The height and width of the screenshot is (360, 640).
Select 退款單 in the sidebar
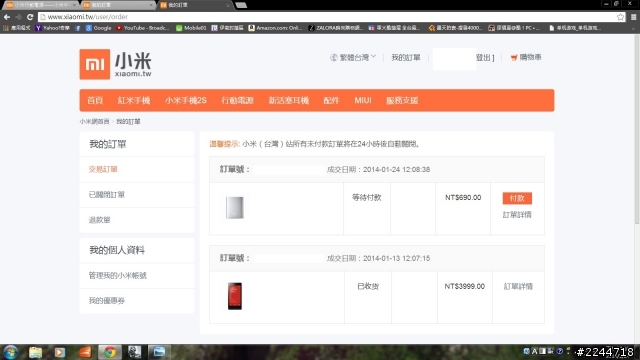coord(100,220)
